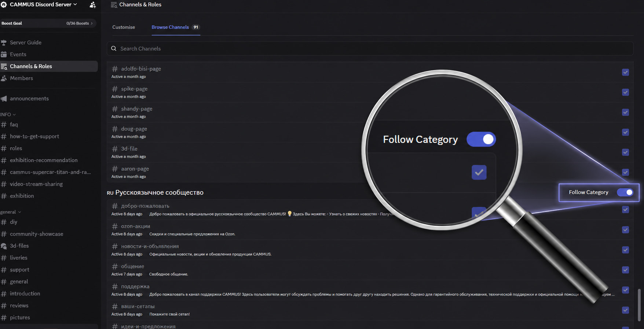Untick the ozon-акции channel checkbox
This screenshot has width=644, height=329.
625,230
